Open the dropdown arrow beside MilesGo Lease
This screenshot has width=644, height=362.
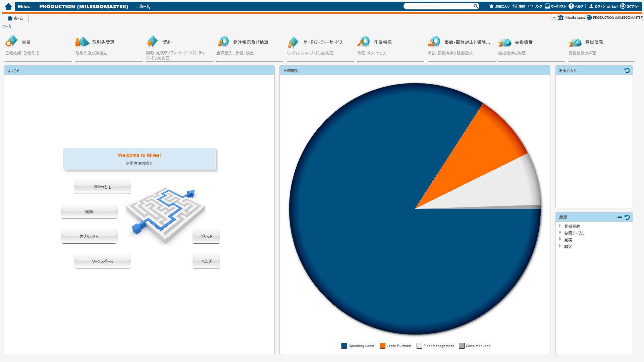click(x=554, y=18)
